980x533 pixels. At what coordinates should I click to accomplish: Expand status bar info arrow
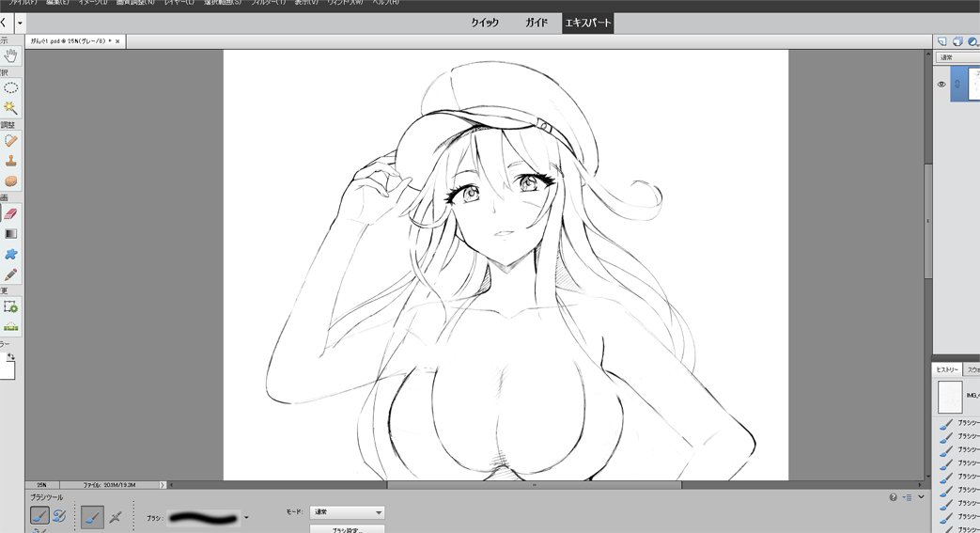(x=163, y=485)
